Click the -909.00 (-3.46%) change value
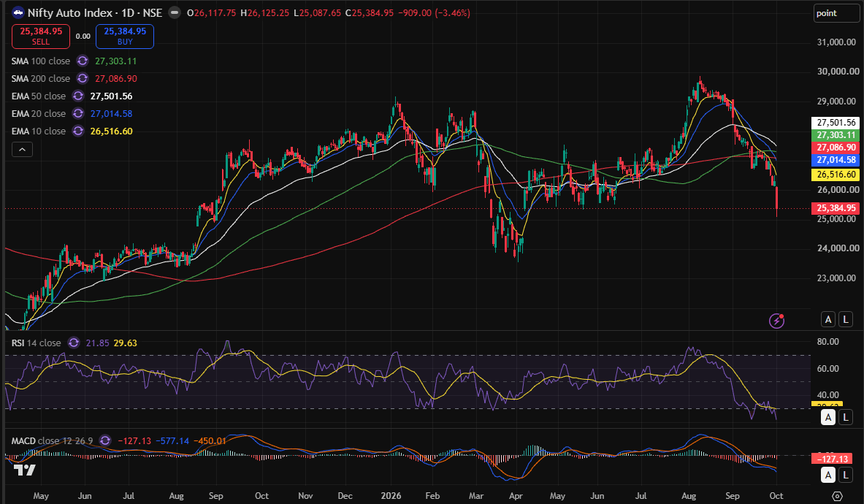864x504 pixels. pos(435,12)
